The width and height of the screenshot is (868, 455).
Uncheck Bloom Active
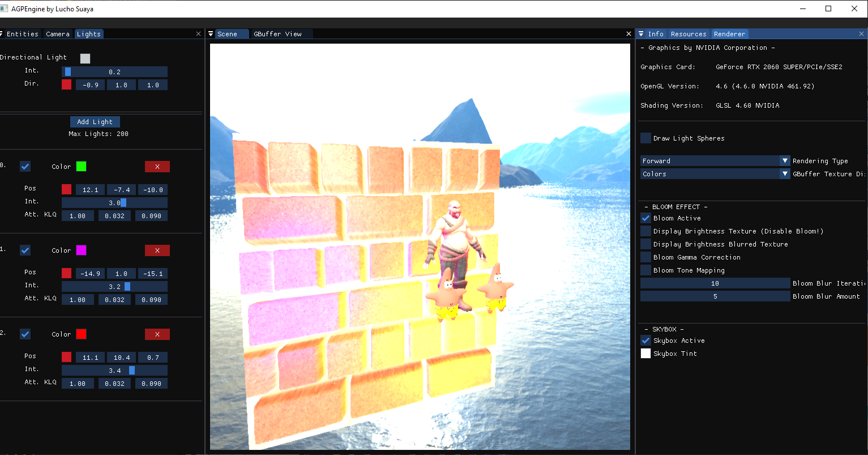645,218
